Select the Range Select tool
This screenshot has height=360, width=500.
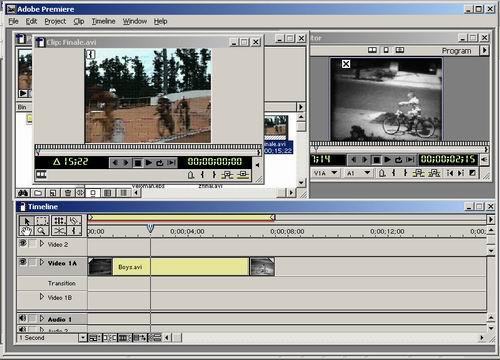coord(42,221)
